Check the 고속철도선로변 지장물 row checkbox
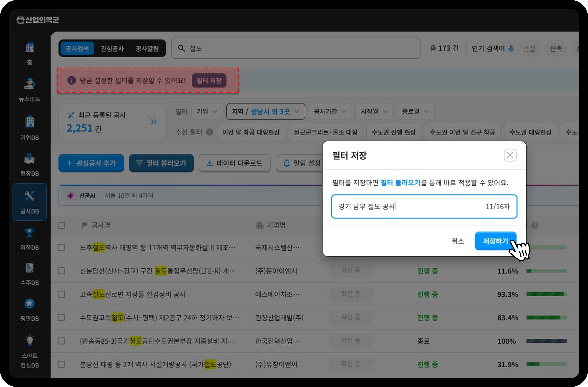 point(61,294)
